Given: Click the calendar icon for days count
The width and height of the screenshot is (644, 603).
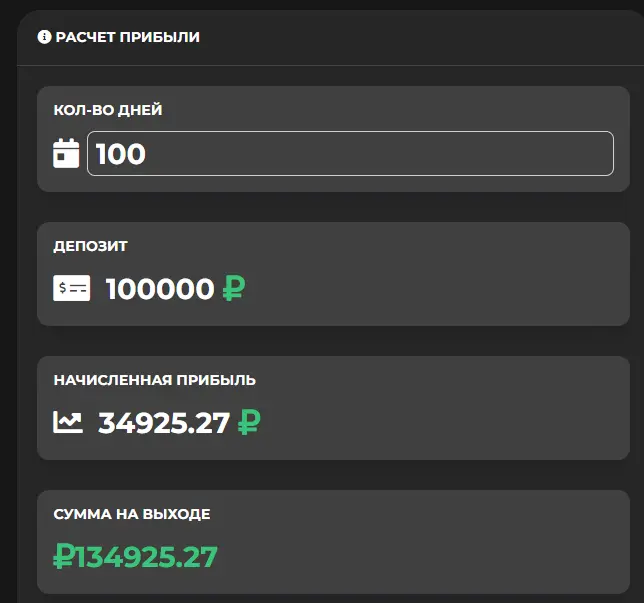Looking at the screenshot, I should (66, 153).
